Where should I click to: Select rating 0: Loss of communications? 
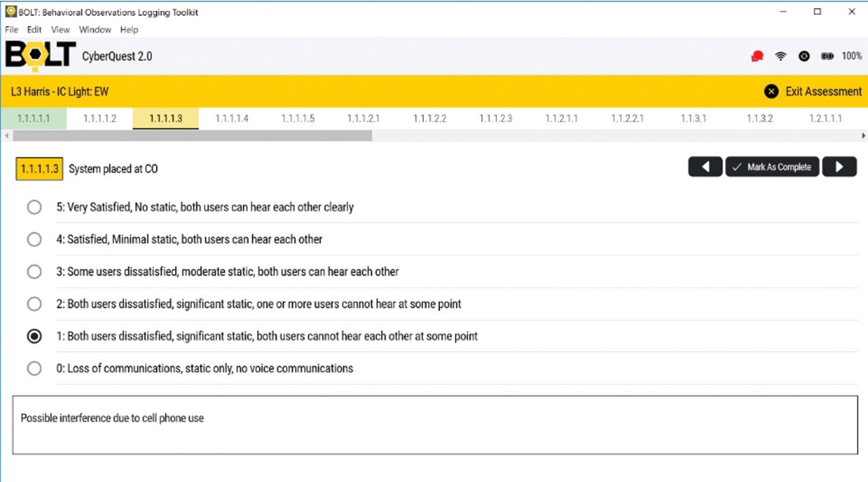34,369
